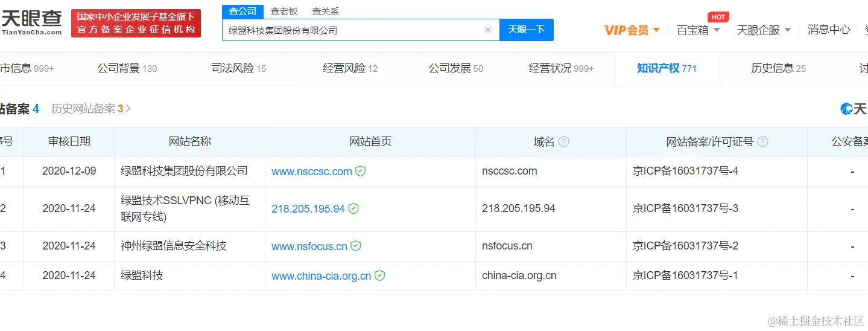Clear the search box with the X icon
868x331 pixels.
pos(488,30)
